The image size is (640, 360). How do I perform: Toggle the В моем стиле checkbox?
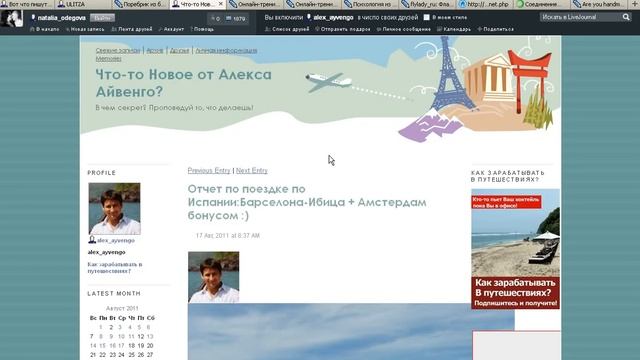tap(427, 18)
